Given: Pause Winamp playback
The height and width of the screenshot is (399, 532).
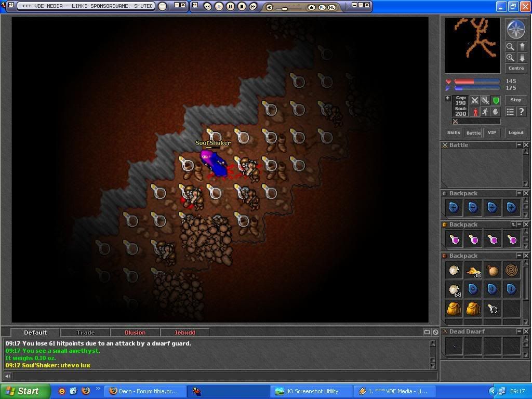Looking at the screenshot, I should 230,6.
